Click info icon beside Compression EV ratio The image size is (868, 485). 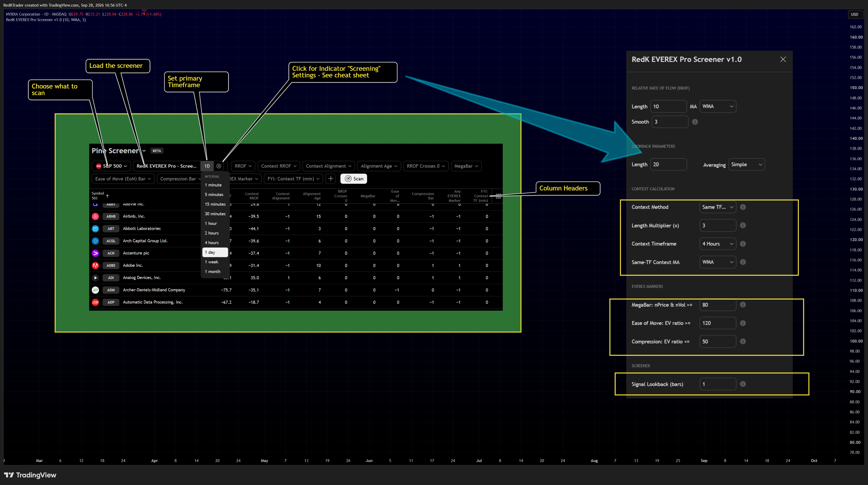click(x=743, y=341)
